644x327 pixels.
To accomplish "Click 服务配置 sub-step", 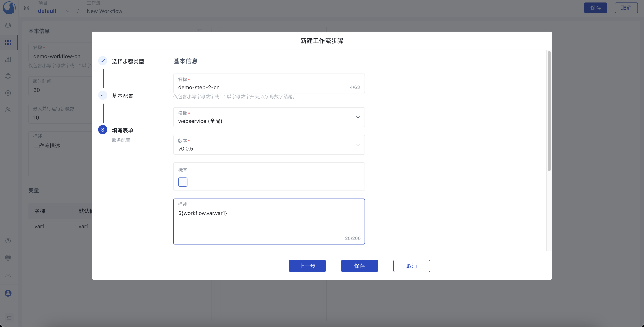I will [121, 140].
